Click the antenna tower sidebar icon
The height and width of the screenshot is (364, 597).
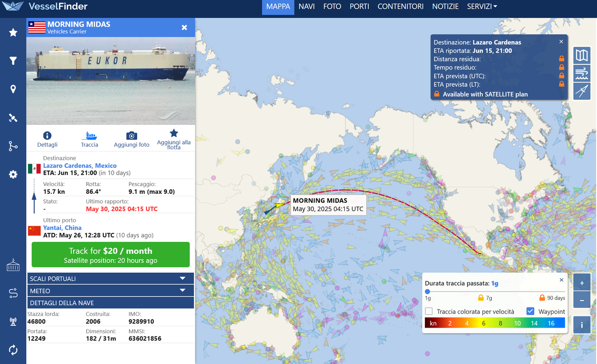[x=13, y=322]
